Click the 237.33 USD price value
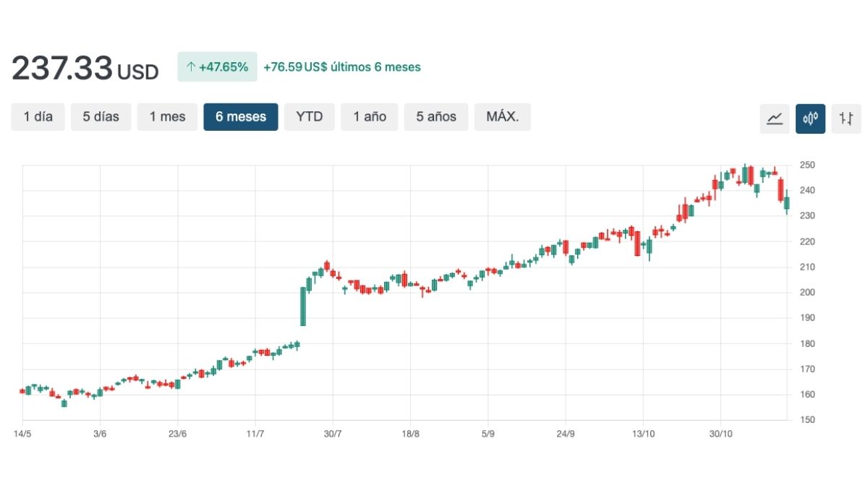This screenshot has height=488, width=868. click(x=85, y=69)
